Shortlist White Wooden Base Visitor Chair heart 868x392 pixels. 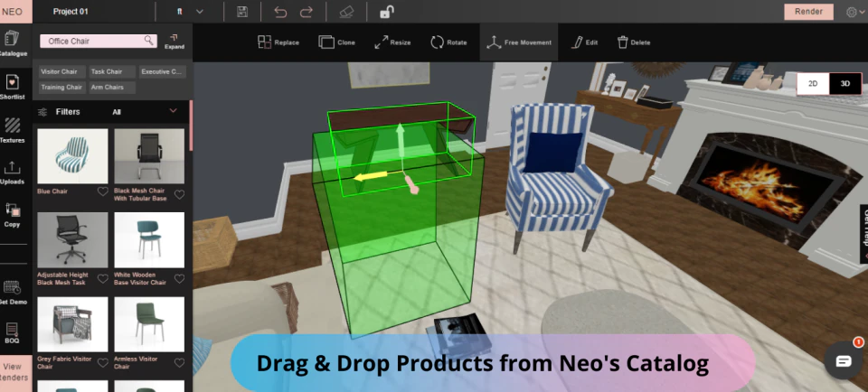coord(179,279)
